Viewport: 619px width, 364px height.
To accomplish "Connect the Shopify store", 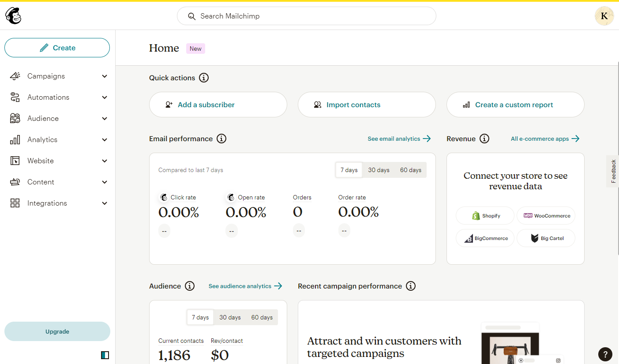I will pyautogui.click(x=485, y=216).
